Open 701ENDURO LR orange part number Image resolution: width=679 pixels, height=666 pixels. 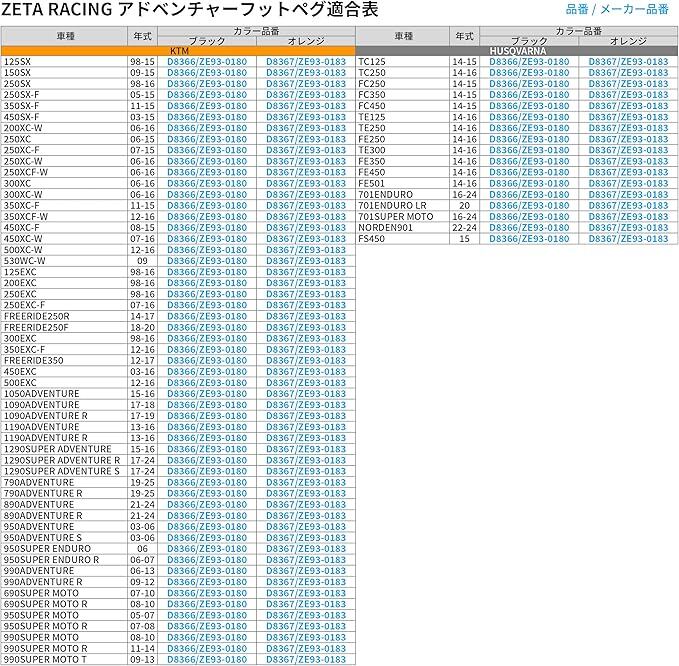(x=628, y=205)
